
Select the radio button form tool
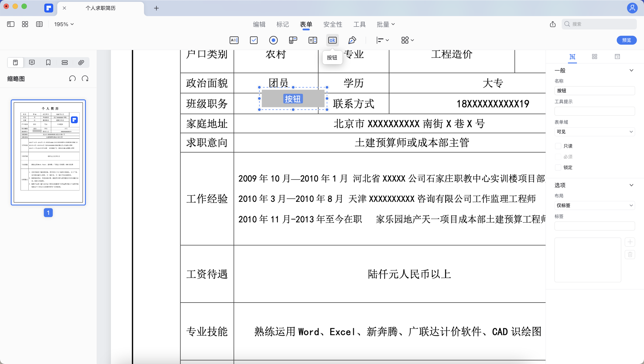coord(273,40)
